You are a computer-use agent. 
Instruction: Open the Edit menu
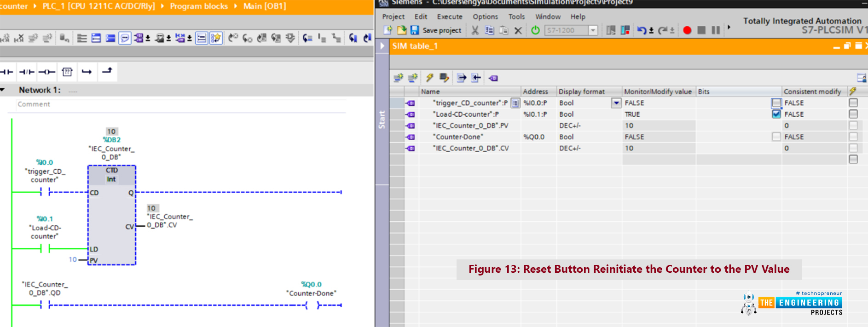421,17
